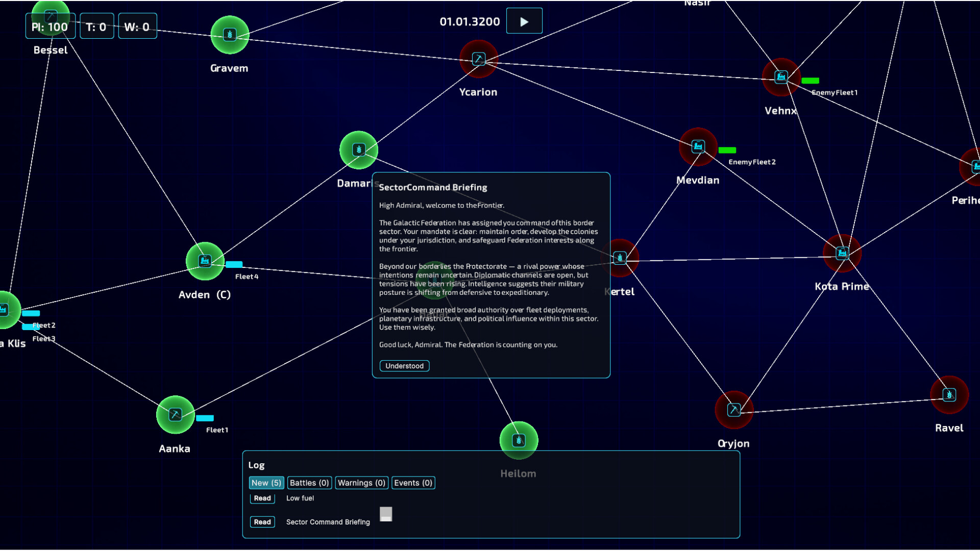Select the Fleet4 marker bar
Image resolution: width=980 pixels, height=551 pixels.
tap(234, 264)
